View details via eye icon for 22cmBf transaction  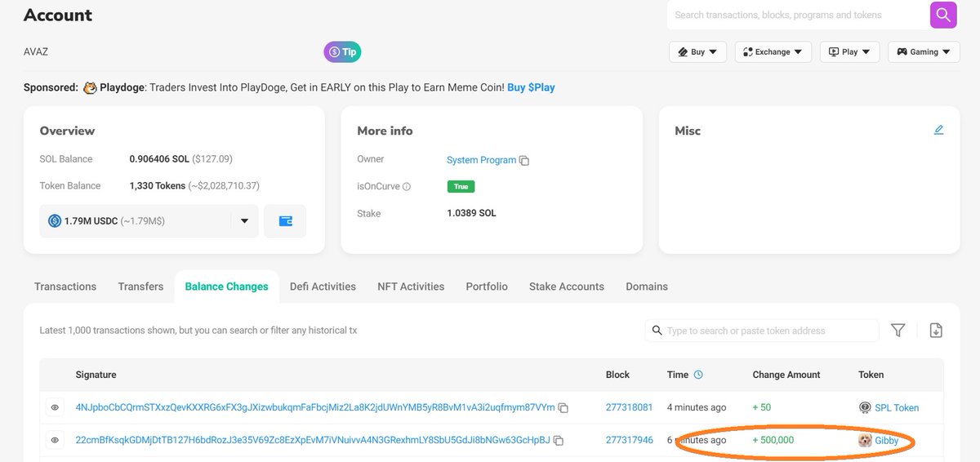click(x=55, y=440)
